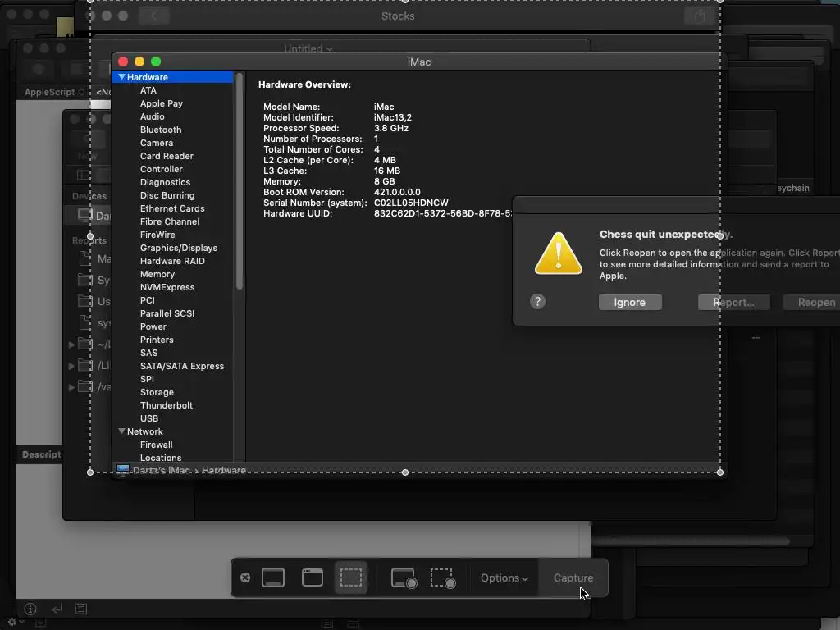Select Camera in the sidebar

(157, 143)
